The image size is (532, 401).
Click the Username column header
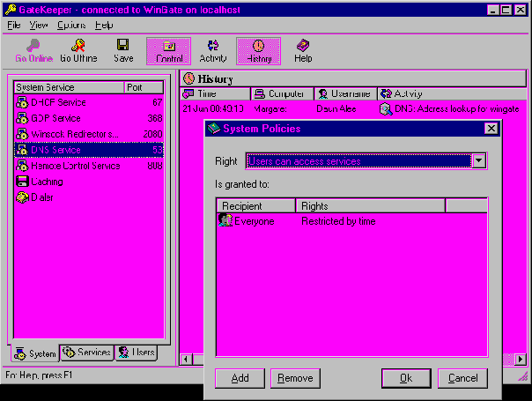click(x=346, y=93)
